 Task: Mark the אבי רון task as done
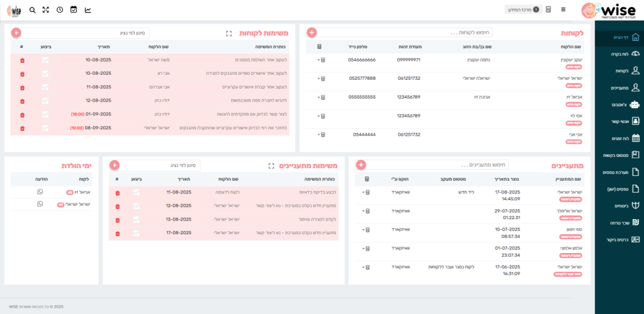[45, 73]
